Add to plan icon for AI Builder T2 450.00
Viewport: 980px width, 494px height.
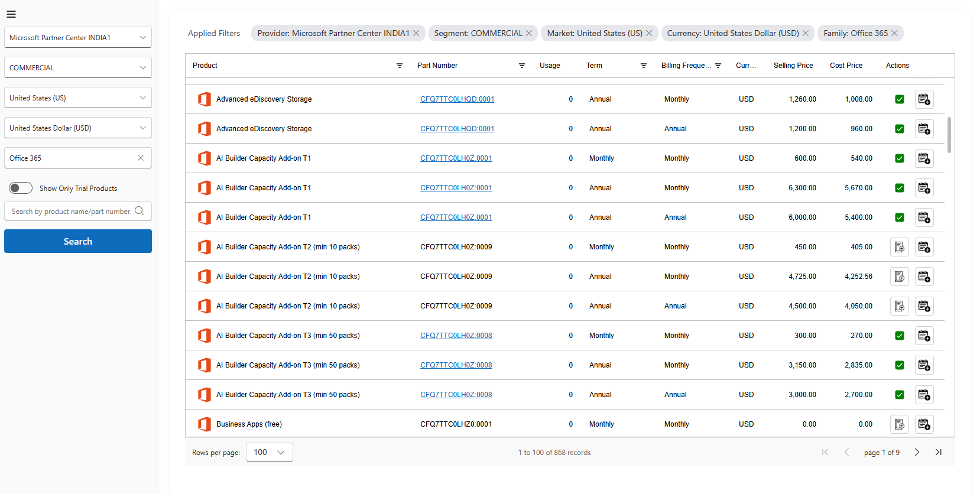click(x=924, y=247)
